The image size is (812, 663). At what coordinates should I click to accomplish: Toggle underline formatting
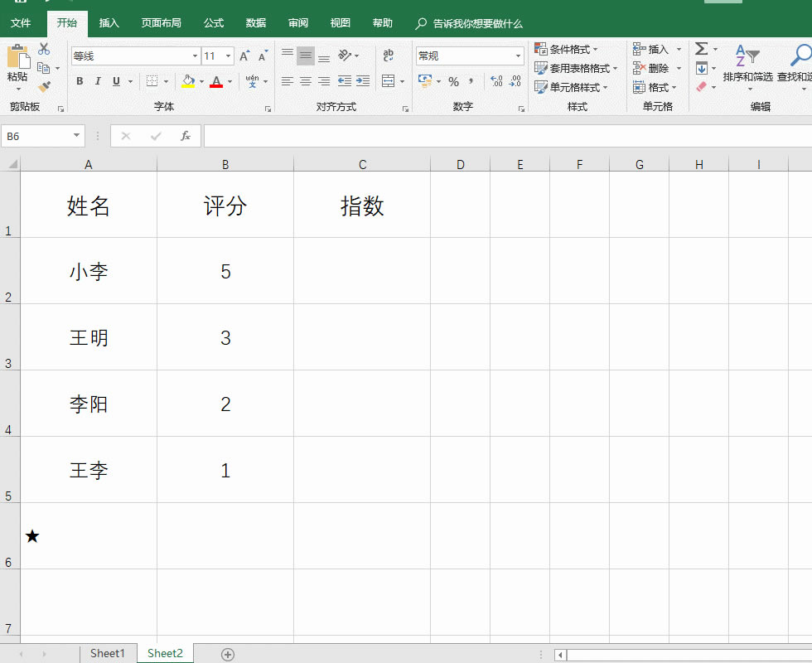pos(116,81)
